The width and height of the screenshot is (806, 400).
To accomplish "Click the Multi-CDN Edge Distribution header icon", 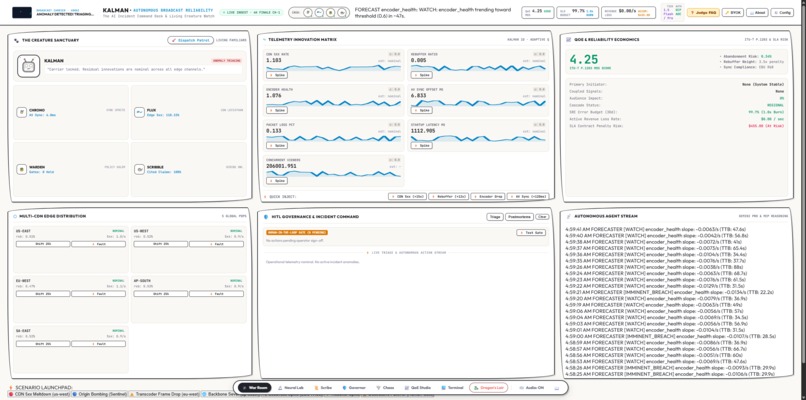I will click(15, 216).
